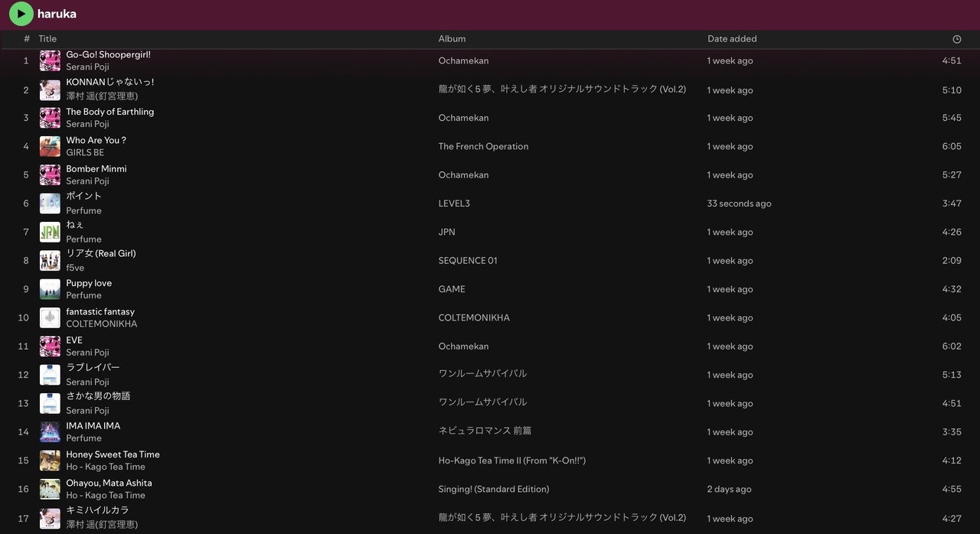The height and width of the screenshot is (534, 980).
Task: Click the JPN album cover next to ねぇ
Action: tap(50, 232)
